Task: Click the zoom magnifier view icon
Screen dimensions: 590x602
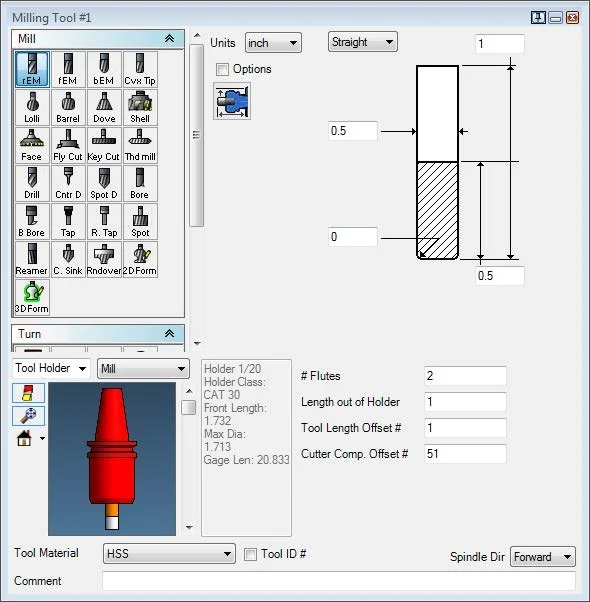Action: point(28,416)
